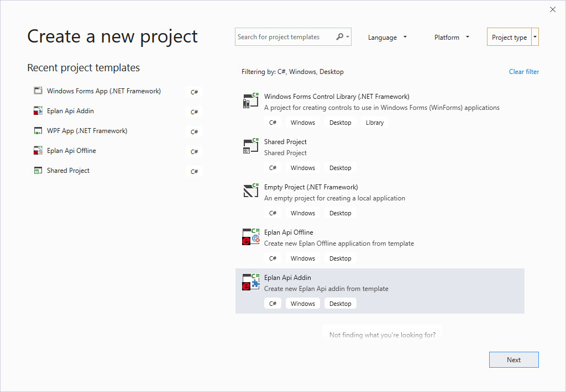Click the 'Filtering by: C#, Windows, Desktop' text
The width and height of the screenshot is (566, 392).
coord(292,71)
